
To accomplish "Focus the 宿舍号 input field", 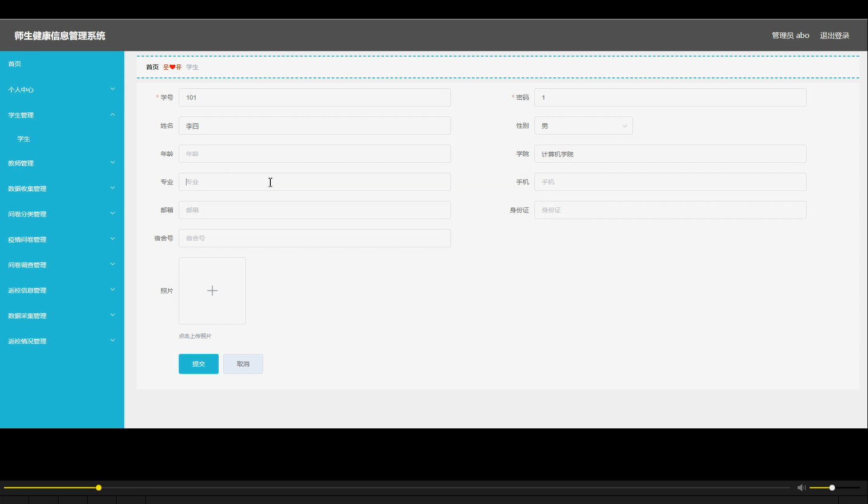I will tap(314, 238).
